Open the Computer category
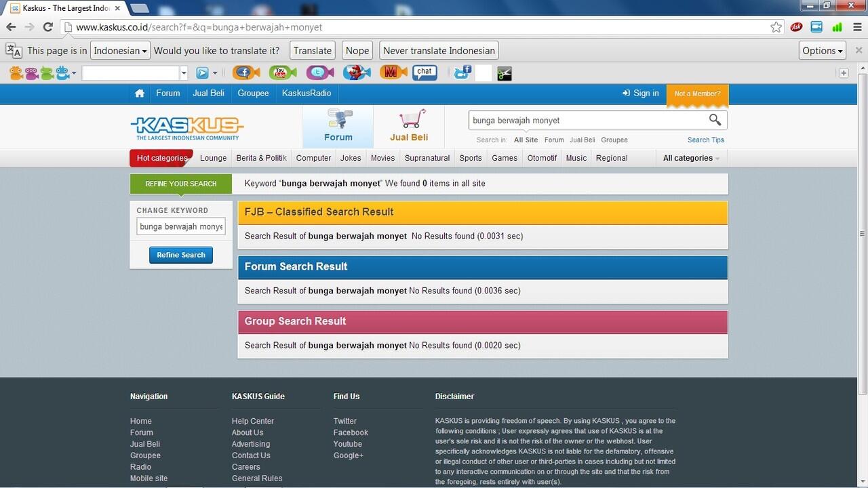This screenshot has height=488, width=868. pos(313,158)
